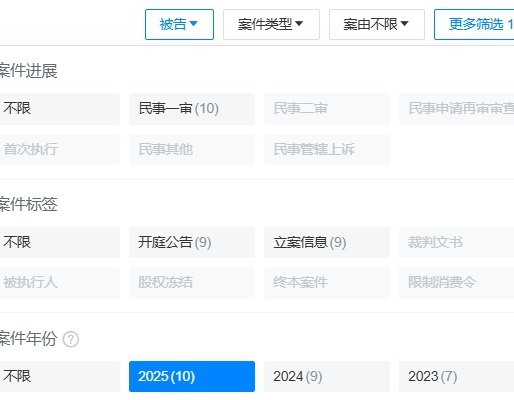This screenshot has width=514, height=400.
Task: Select the 首次执行 option
Action: pos(59,149)
